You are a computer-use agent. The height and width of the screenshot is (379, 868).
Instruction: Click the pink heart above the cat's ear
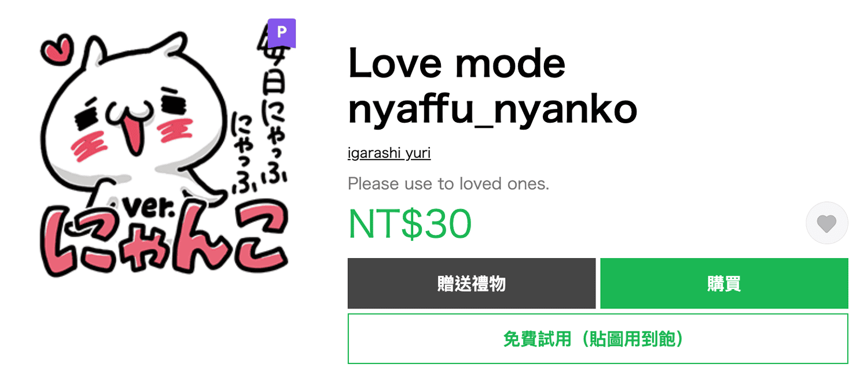coord(58,49)
